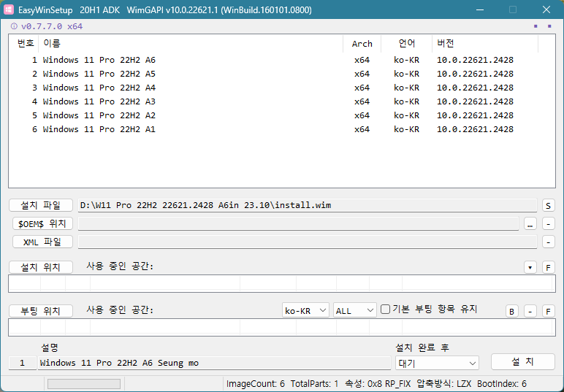Click the last purple dot at top right
This screenshot has width=564, height=392.
(549, 26)
